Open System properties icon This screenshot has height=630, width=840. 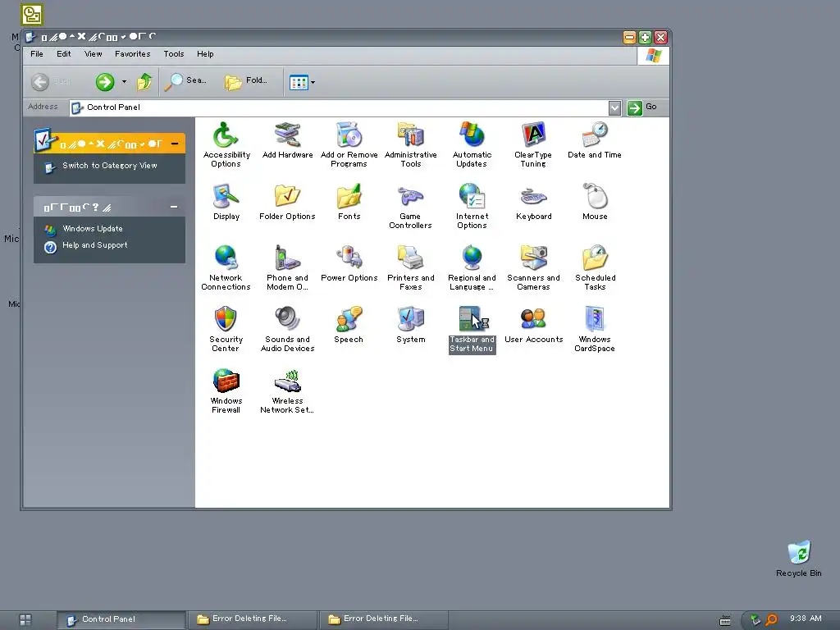[411, 325]
